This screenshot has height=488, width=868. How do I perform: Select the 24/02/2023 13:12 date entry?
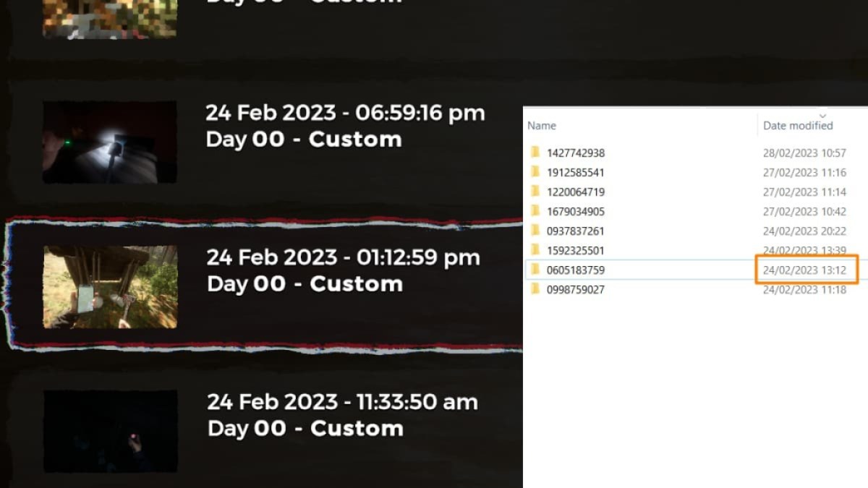[x=805, y=270]
